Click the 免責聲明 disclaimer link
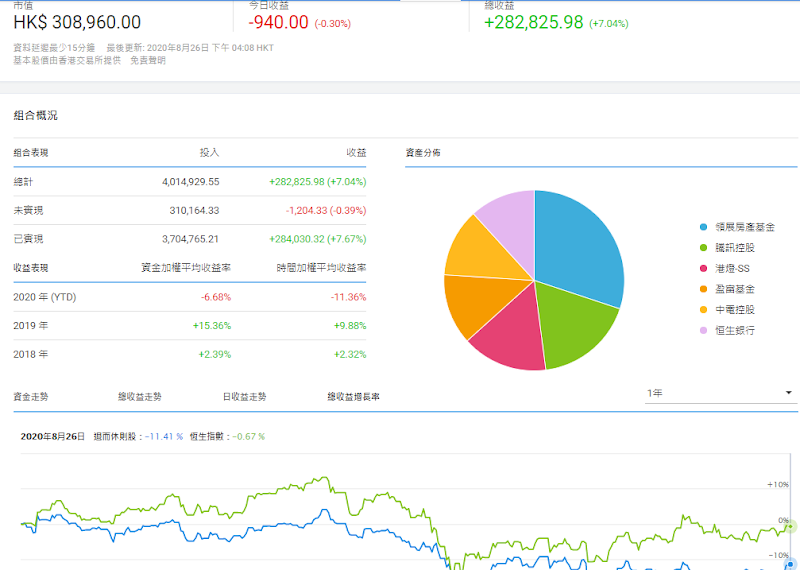Screen dimensions: 800x570 pos(148,60)
